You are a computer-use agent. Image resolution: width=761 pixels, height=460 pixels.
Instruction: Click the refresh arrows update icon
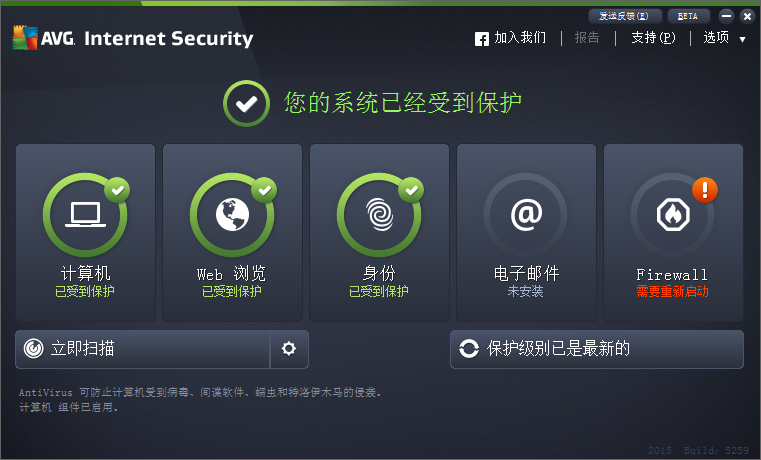click(x=469, y=348)
